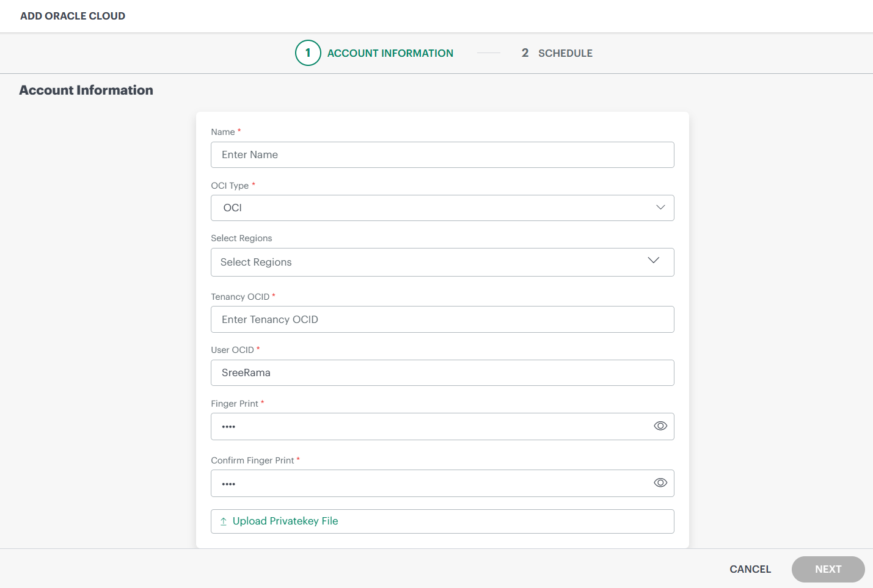Switch to the Schedule step label
The height and width of the screenshot is (588, 873).
[x=565, y=53]
